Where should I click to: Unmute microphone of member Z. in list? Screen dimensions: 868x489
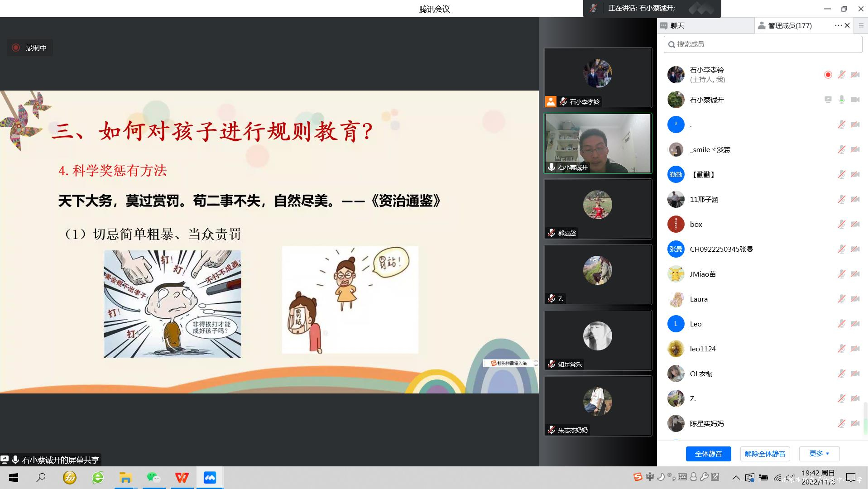pos(841,398)
